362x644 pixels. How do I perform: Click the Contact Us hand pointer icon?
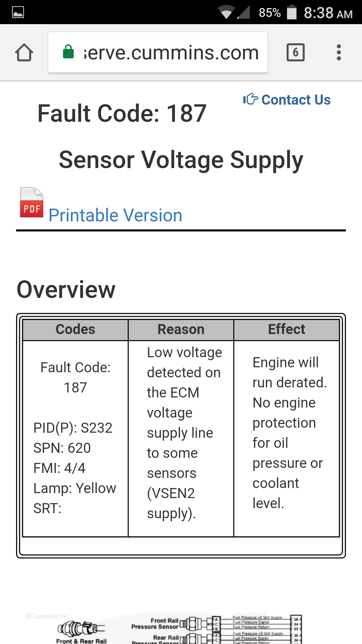[250, 99]
